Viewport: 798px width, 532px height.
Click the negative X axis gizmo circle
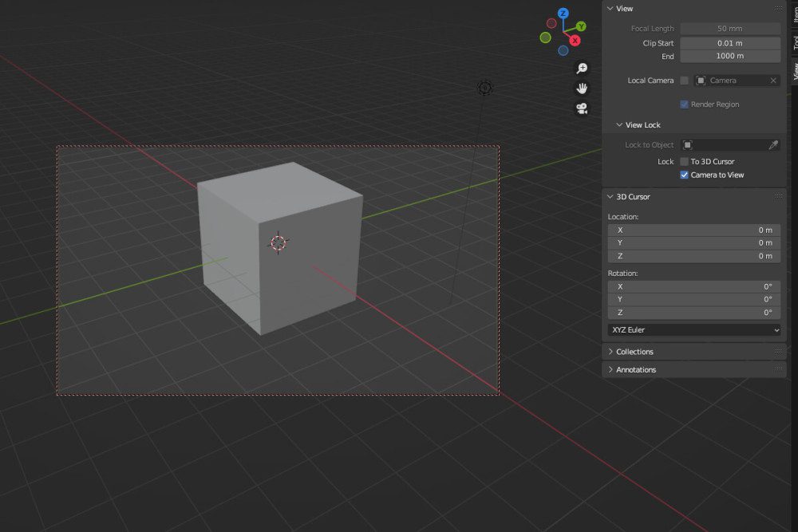(551, 23)
